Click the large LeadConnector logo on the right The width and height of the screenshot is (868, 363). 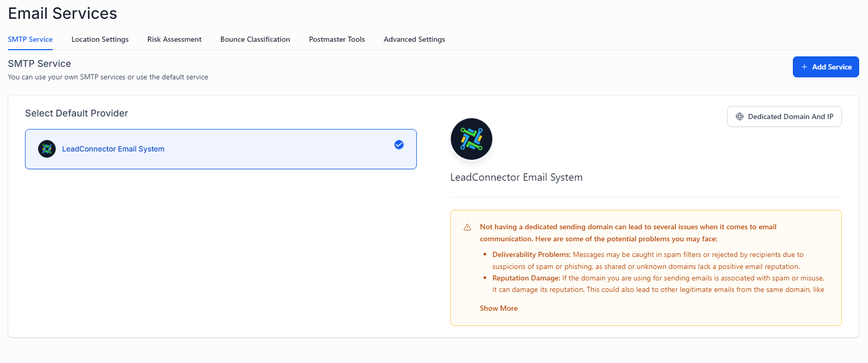[x=471, y=139]
